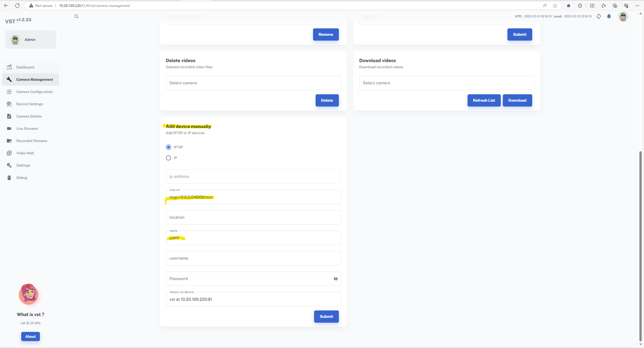644x348 pixels.
Task: Toggle password visibility eye icon
Action: pyautogui.click(x=335, y=279)
